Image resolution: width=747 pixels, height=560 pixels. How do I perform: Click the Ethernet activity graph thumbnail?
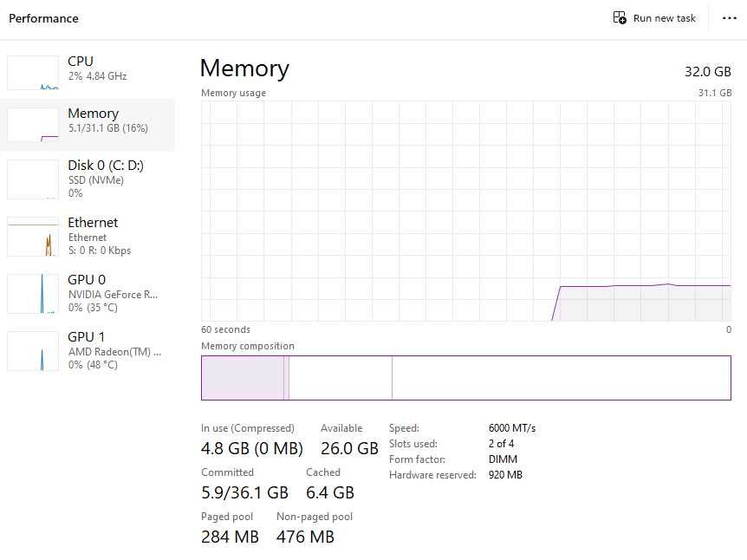[x=33, y=237]
